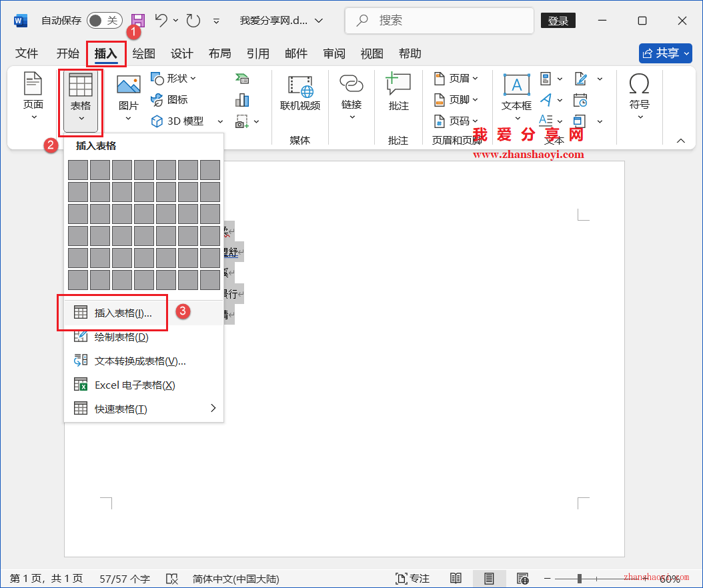The height and width of the screenshot is (588, 703).
Task: Click the 链接 (Links) button
Action: (351, 97)
